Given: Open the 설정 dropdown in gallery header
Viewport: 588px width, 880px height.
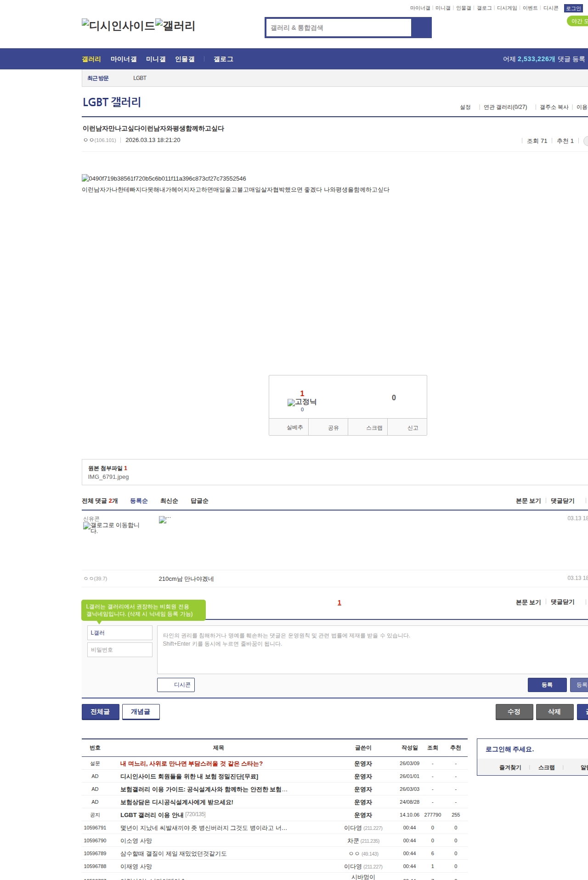Looking at the screenshot, I should [465, 107].
